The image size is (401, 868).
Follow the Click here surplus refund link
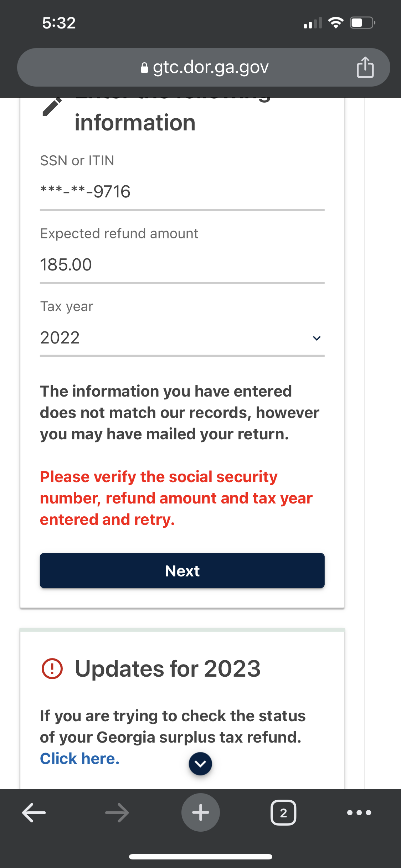click(79, 759)
